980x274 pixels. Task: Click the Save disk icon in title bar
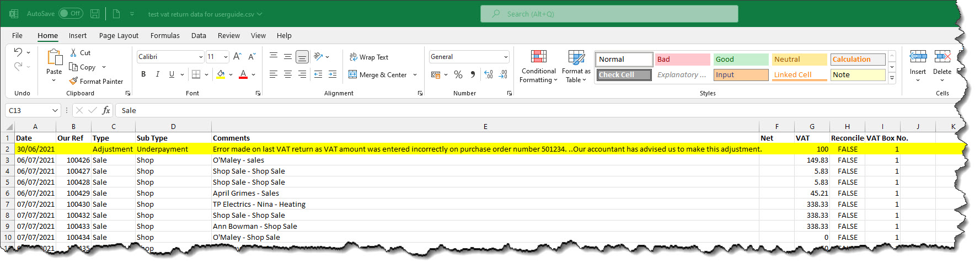(95, 14)
